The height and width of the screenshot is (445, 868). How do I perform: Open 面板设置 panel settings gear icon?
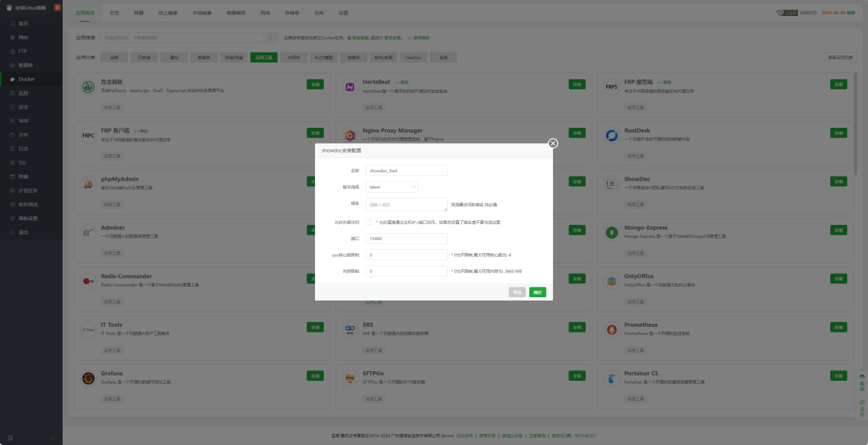(x=13, y=218)
